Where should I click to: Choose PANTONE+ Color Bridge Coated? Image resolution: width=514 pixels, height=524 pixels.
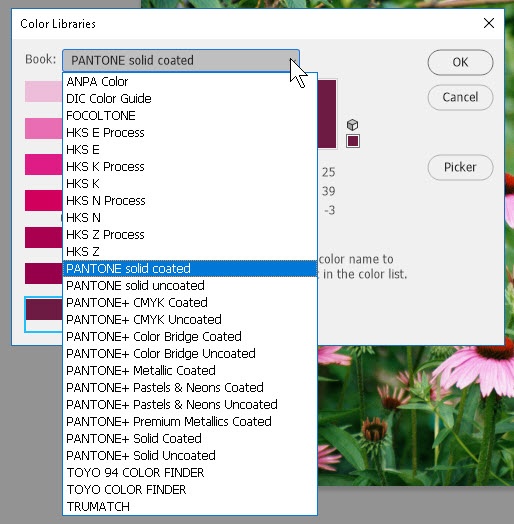[x=190, y=337]
